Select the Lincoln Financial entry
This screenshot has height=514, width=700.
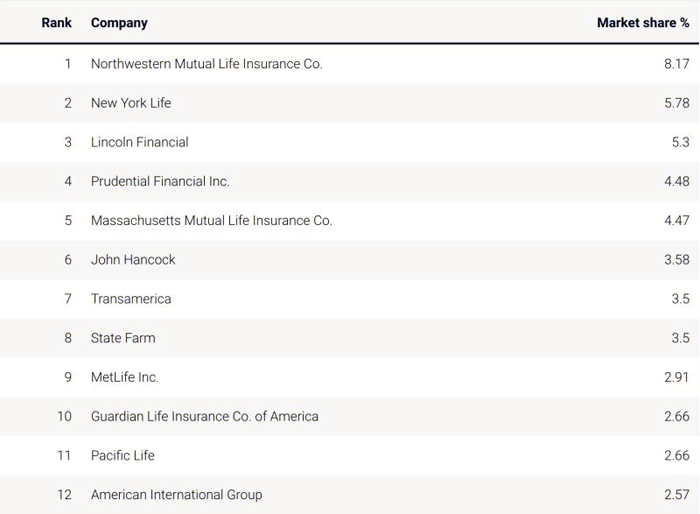[x=139, y=142]
